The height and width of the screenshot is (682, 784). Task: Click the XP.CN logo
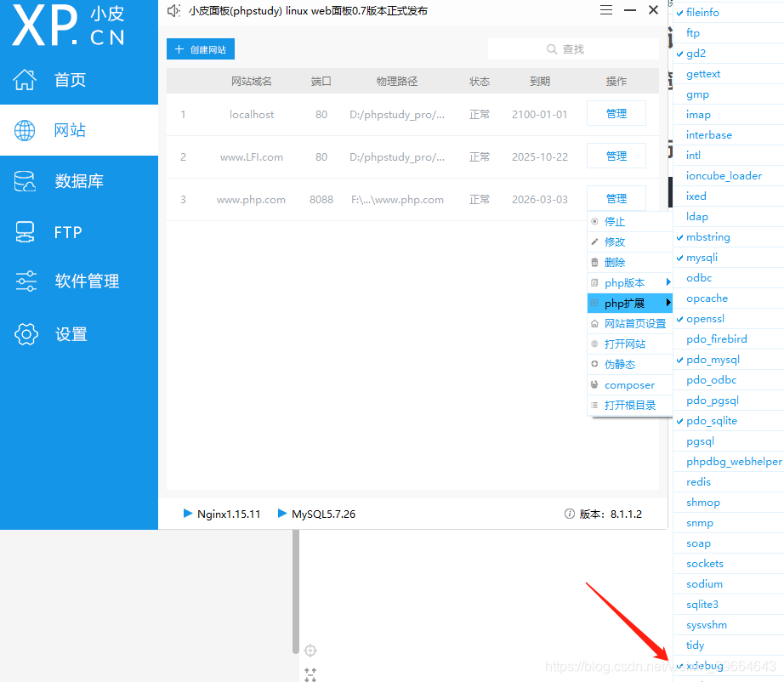(x=69, y=25)
